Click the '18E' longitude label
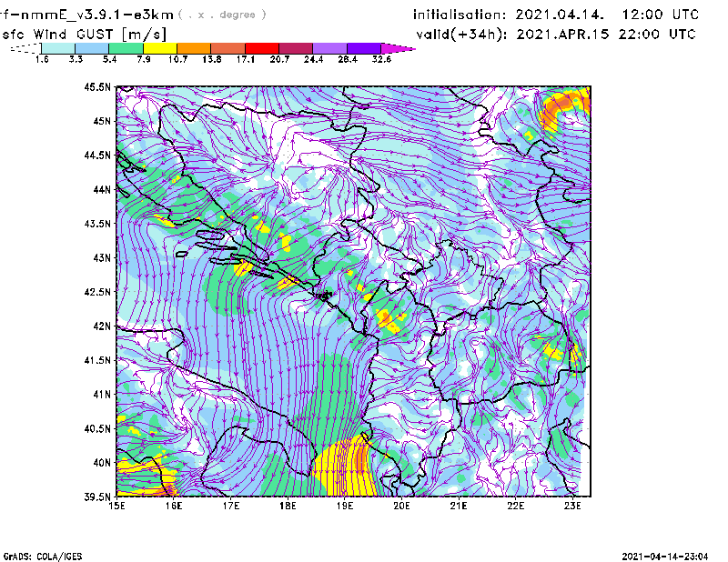This screenshot has height=562, width=728. click(288, 506)
